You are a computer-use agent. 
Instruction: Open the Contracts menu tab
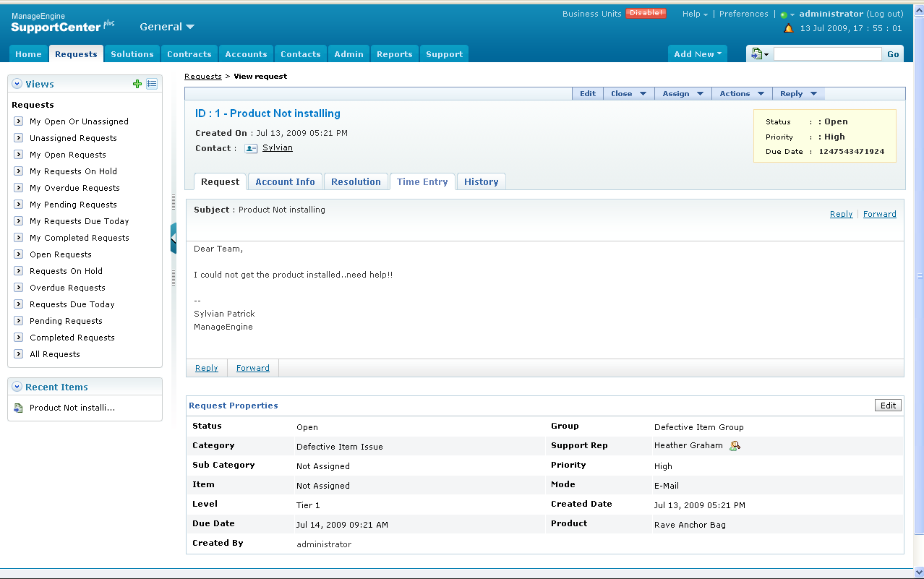tap(189, 53)
